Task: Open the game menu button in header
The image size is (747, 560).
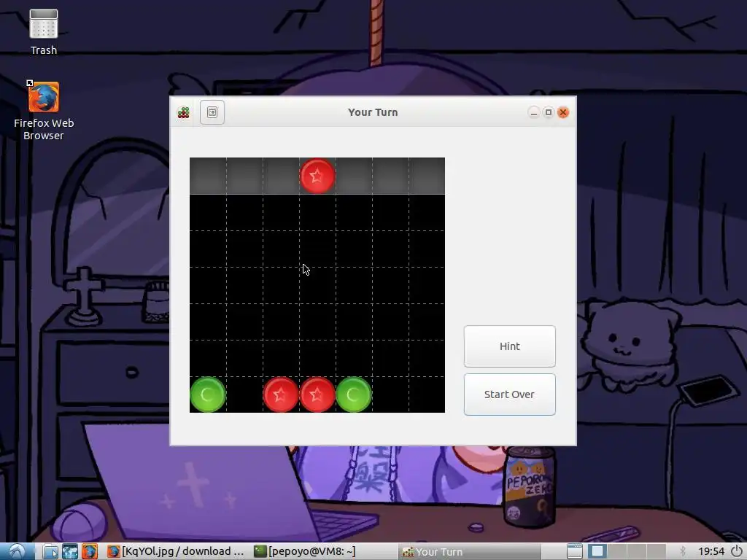Action: 212,112
